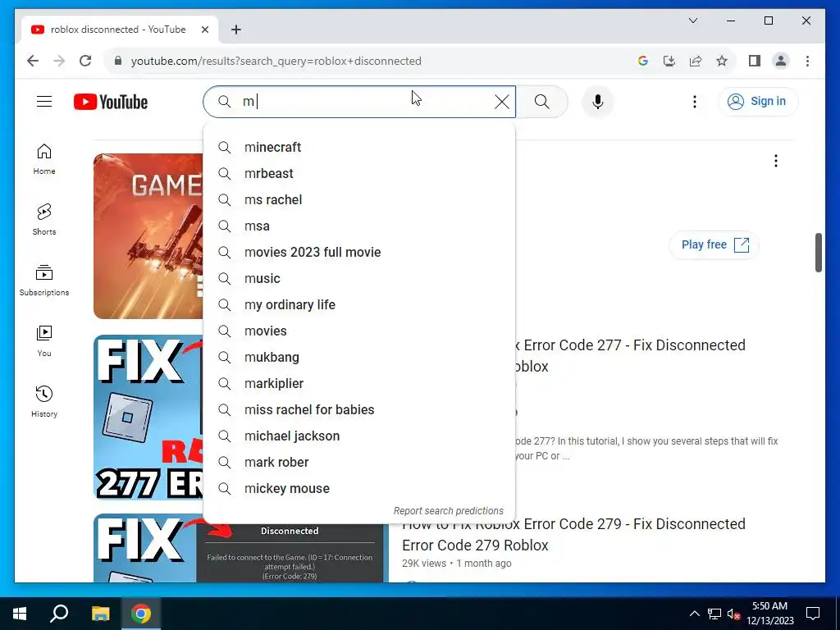Open YouTube settings three-dot menu

pyautogui.click(x=695, y=102)
